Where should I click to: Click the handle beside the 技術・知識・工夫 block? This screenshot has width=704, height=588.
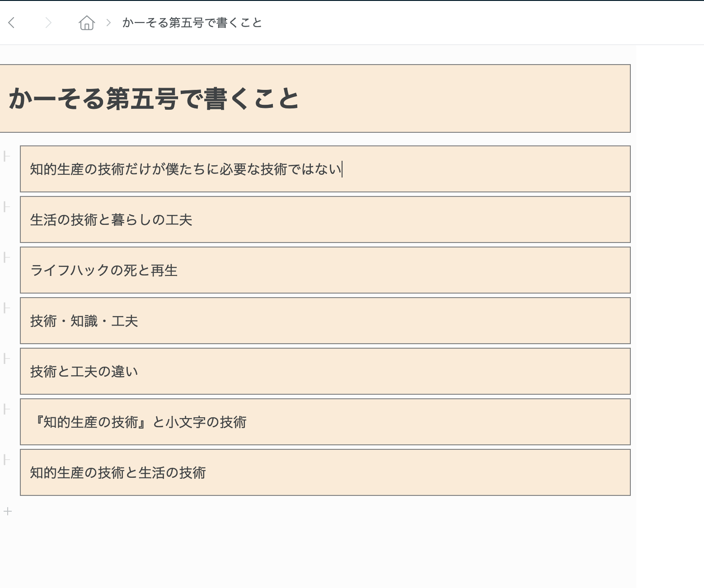point(6,308)
